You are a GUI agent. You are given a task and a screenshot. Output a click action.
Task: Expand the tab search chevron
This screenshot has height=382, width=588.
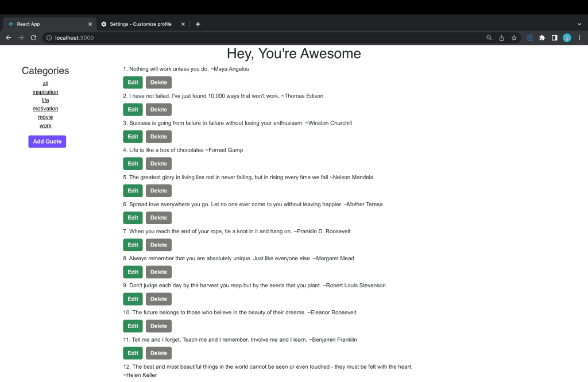[x=579, y=24]
